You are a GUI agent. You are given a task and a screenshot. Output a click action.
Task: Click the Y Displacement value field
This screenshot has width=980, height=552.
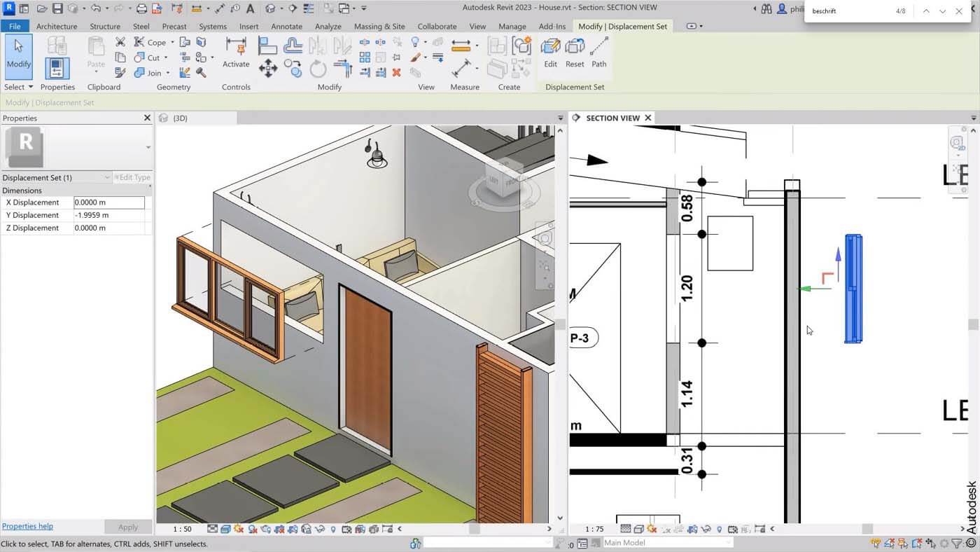pyautogui.click(x=109, y=215)
